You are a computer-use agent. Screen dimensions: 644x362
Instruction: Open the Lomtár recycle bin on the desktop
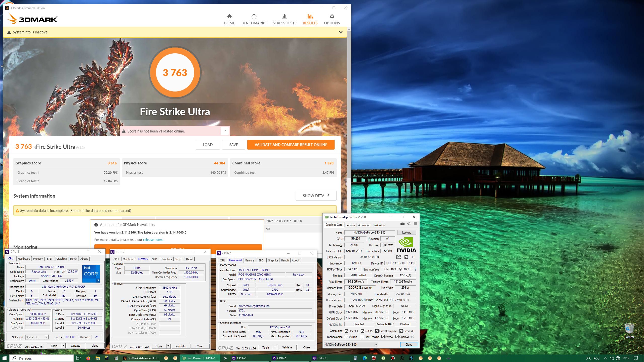[629, 331]
